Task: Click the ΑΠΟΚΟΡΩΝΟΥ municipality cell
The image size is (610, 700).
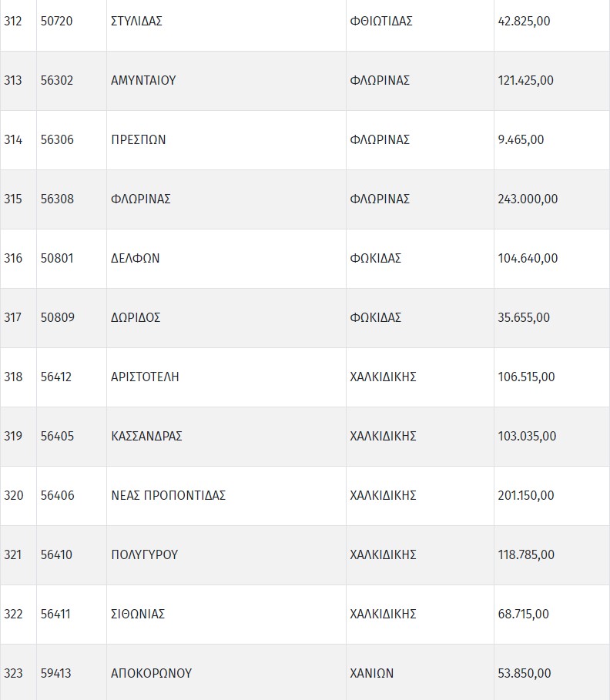Action: (151, 673)
